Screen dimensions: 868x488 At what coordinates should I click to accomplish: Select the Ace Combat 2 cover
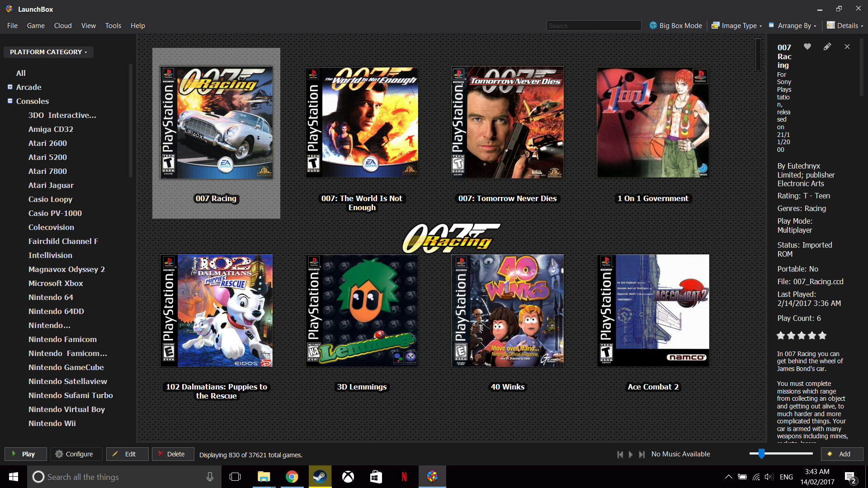point(653,310)
